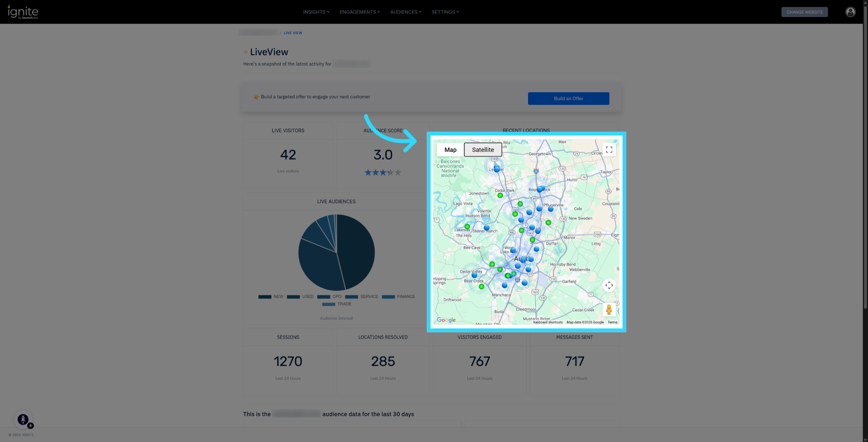Click the Google logo on the map

click(x=446, y=320)
